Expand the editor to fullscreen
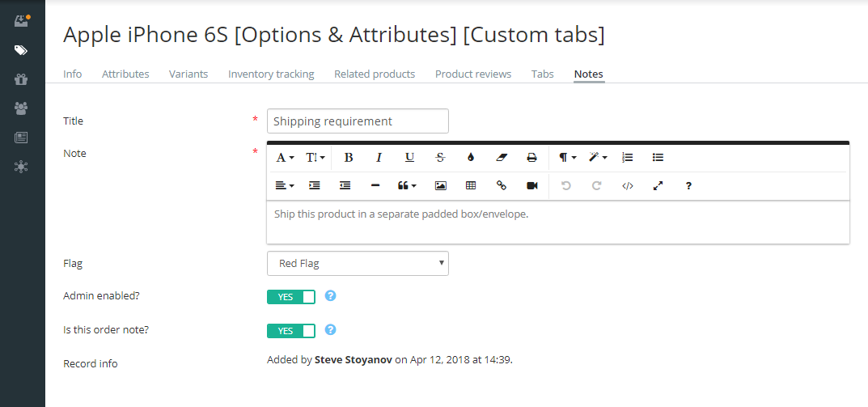868x407 pixels. (x=658, y=186)
